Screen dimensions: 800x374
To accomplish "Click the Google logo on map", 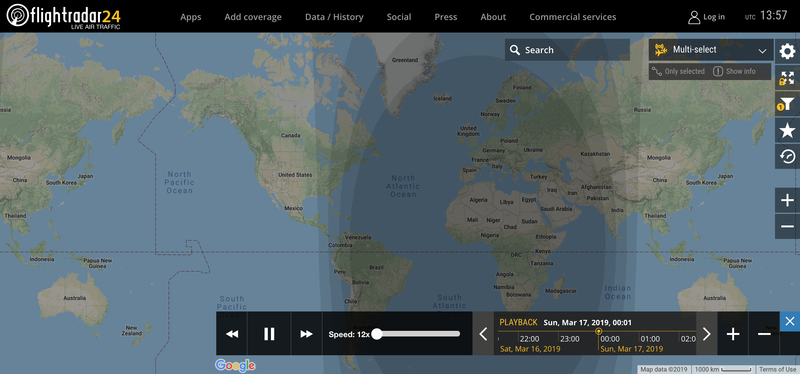I will tap(235, 365).
